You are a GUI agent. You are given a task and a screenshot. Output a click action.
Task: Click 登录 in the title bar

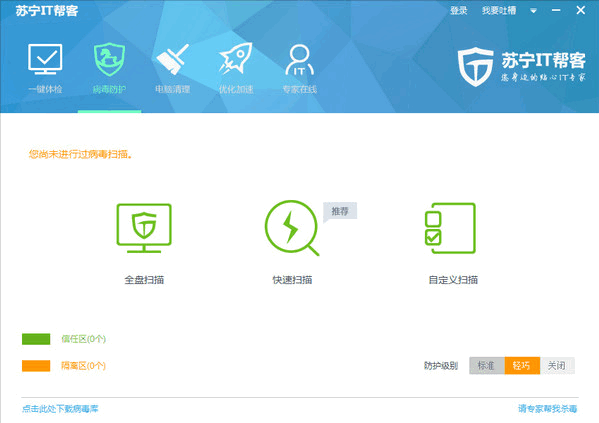coord(458,11)
